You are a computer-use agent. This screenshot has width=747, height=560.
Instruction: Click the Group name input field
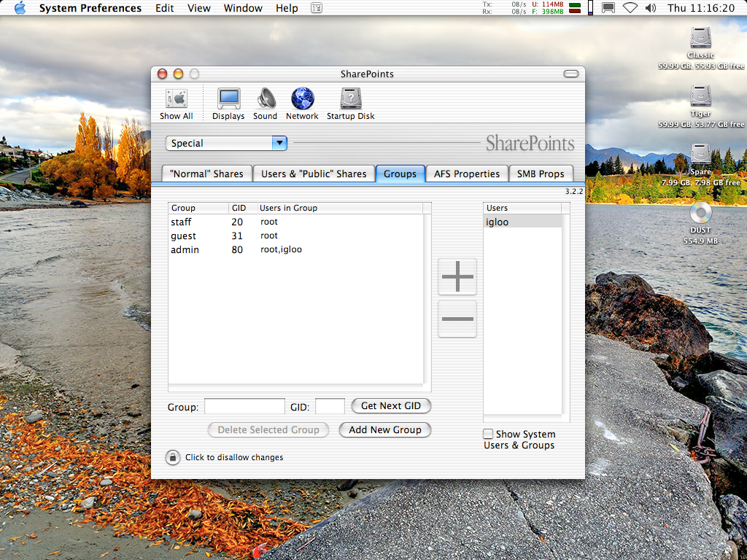pos(245,407)
